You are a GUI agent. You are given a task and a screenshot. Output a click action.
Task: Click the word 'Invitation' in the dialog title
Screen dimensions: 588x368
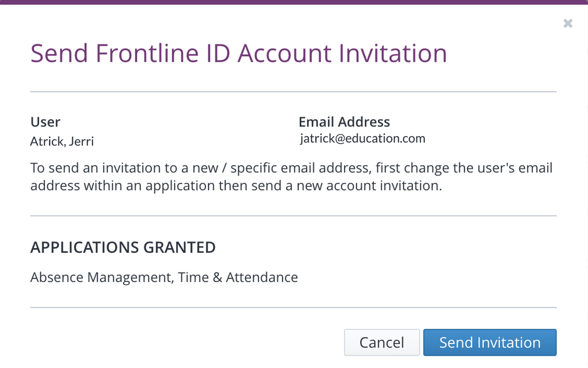point(392,53)
